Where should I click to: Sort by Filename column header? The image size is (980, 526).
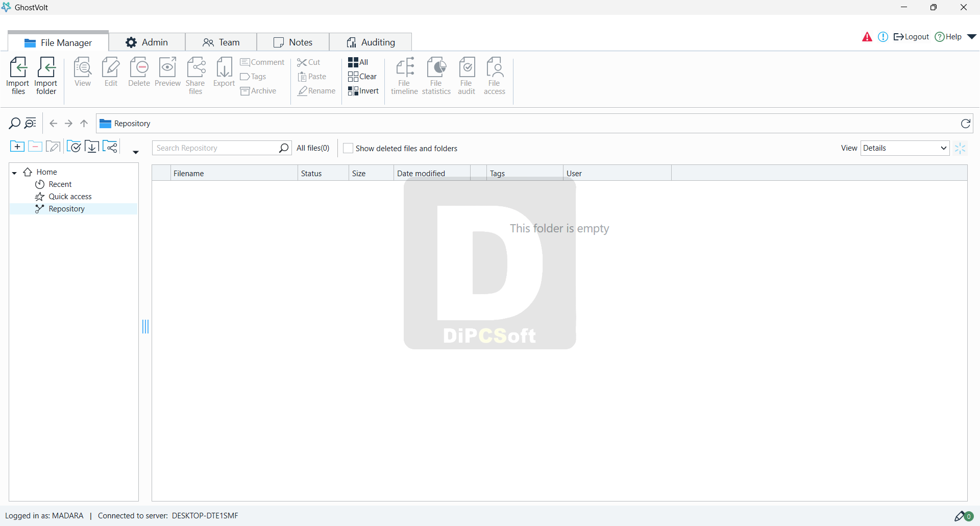point(234,173)
